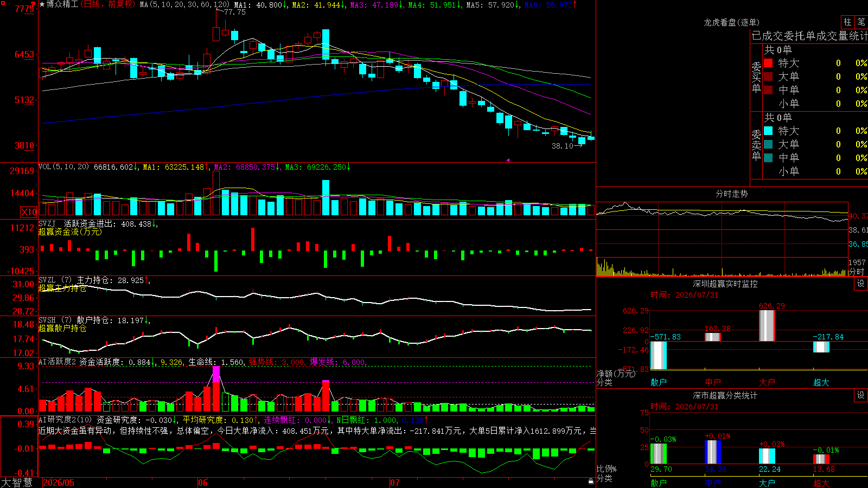Image resolution: width=868 pixels, height=488 pixels.
Task: Click the 平均研究度: 0.130 value
Action: click(221, 420)
